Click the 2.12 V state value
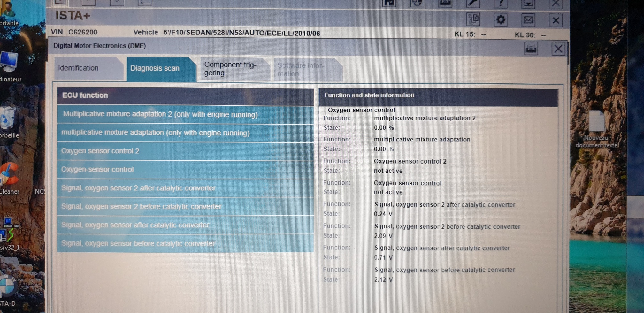The image size is (644, 313). pos(383,279)
